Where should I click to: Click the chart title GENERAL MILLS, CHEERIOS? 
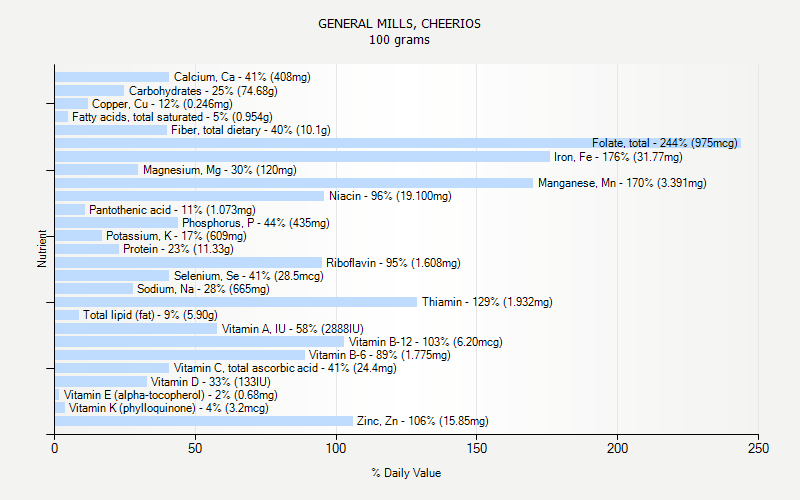399,24
